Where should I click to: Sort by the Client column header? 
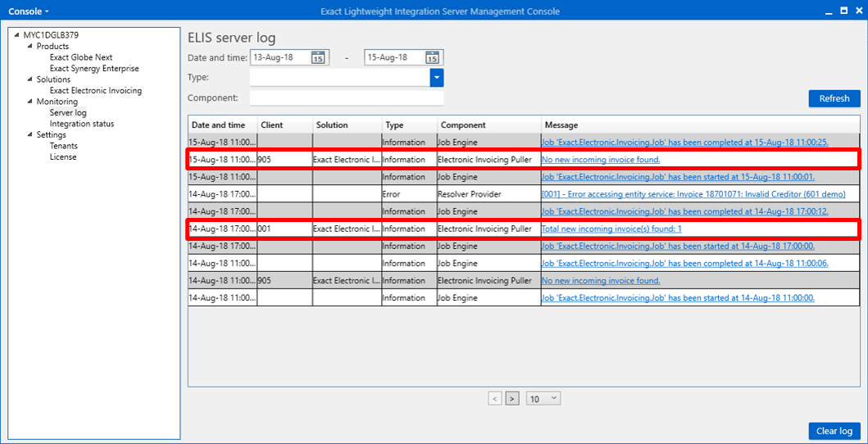click(x=284, y=125)
